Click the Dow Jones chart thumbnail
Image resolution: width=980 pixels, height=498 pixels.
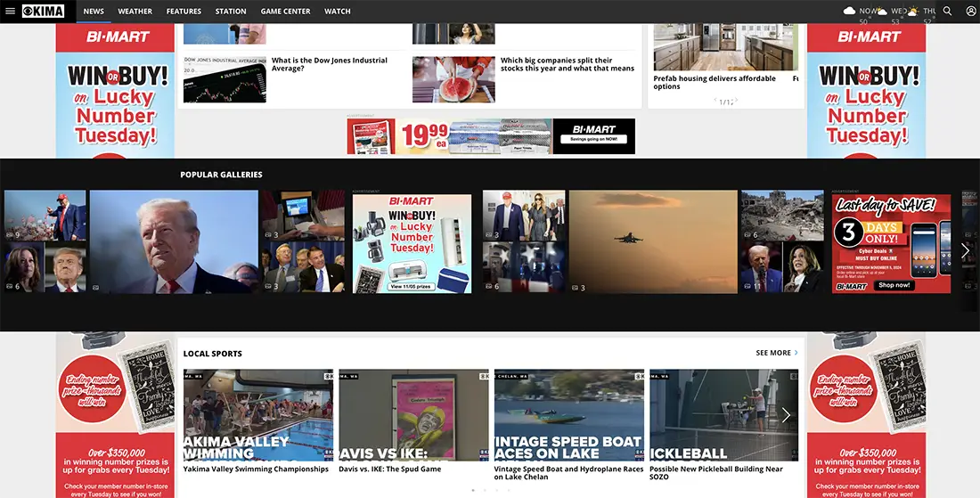pos(225,79)
